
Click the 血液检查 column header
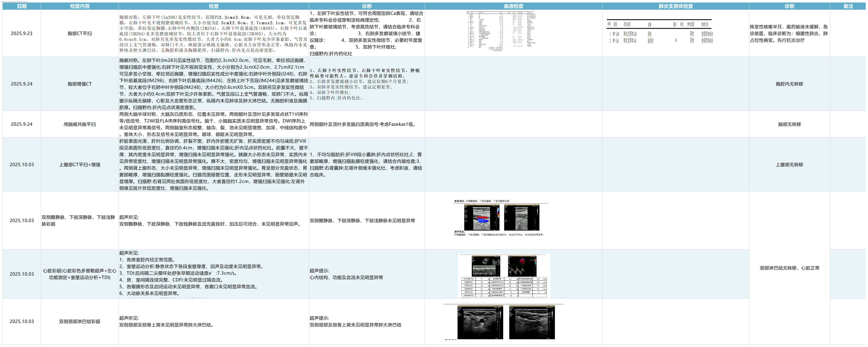coord(513,6)
